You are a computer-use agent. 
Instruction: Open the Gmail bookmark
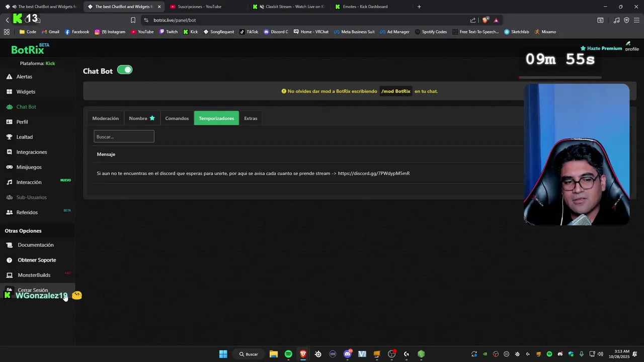[50, 32]
